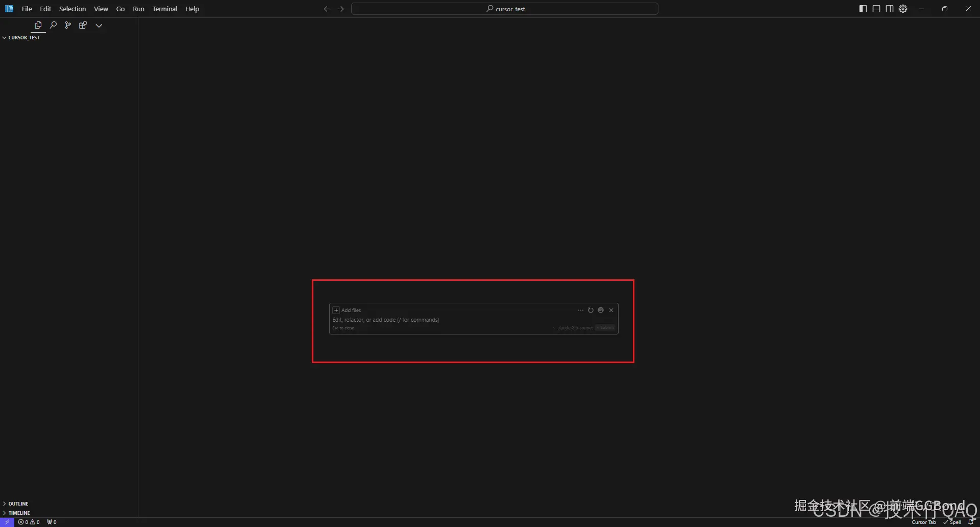The image size is (980, 527).
Task: Click the Spell status bar item
Action: coord(952,522)
